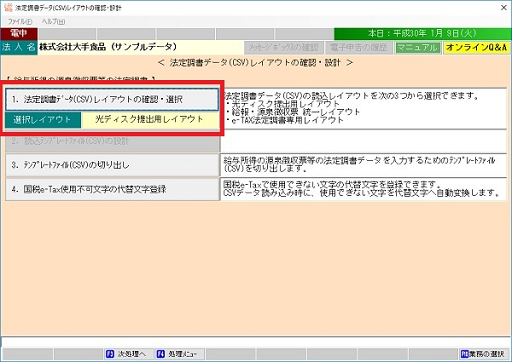
Task: Select 1. 法定調書データ(CSV)レイアウトの確認・選択
Action: (112, 99)
